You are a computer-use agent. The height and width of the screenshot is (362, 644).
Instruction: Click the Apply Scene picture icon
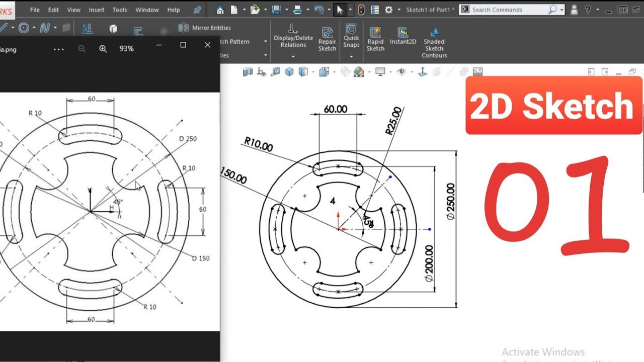(477, 72)
